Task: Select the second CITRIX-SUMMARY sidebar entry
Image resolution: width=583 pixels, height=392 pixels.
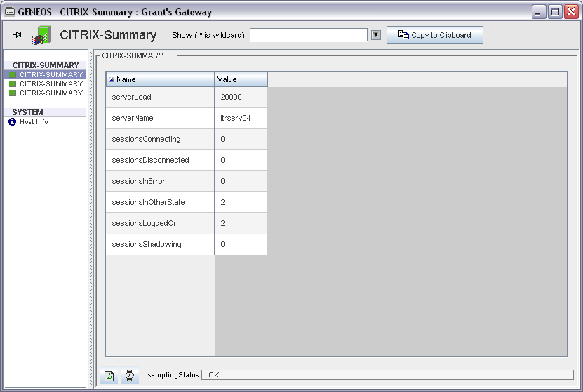Action: coord(51,83)
